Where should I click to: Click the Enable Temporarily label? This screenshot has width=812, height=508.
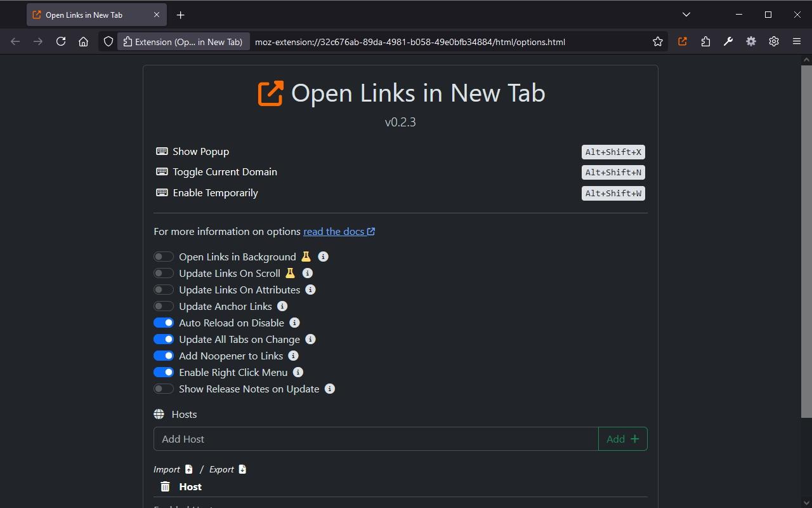tap(215, 192)
